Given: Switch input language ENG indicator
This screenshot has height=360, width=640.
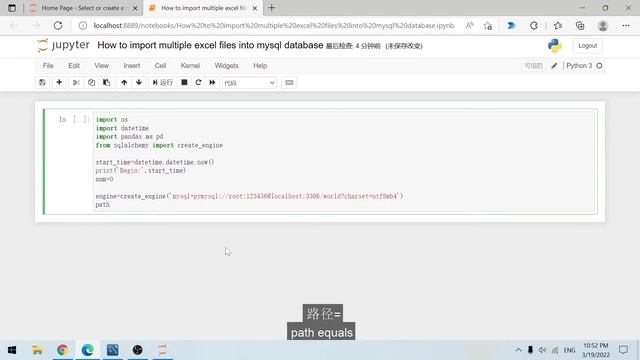Looking at the screenshot, I should [x=569, y=350].
